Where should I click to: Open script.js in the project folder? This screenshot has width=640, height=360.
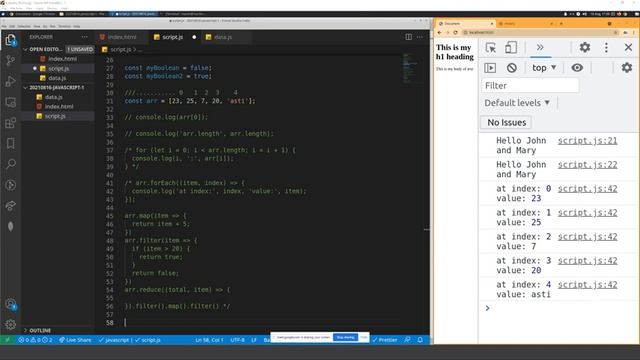pos(55,116)
